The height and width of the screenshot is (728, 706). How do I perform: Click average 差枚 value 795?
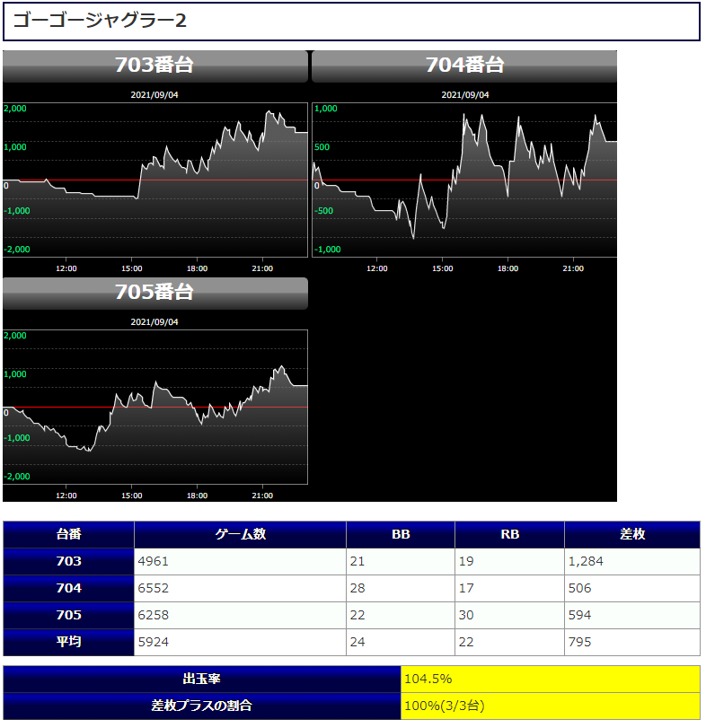point(632,642)
